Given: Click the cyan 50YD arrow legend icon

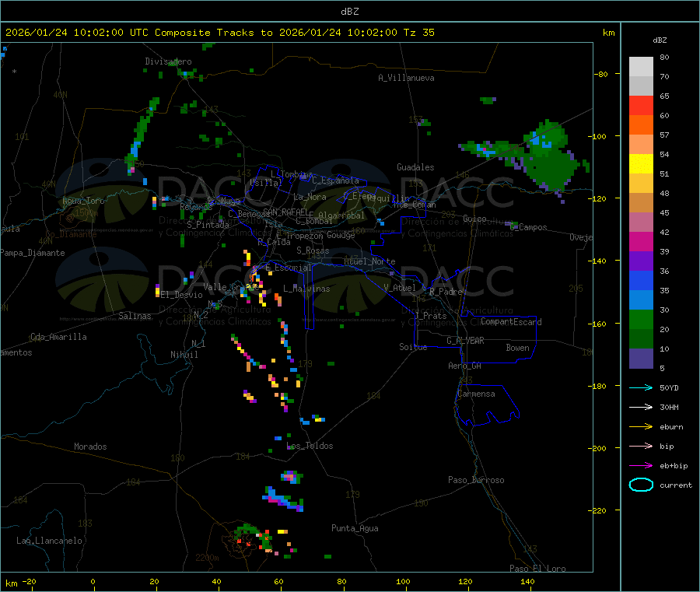Looking at the screenshot, I should pyautogui.click(x=641, y=387).
